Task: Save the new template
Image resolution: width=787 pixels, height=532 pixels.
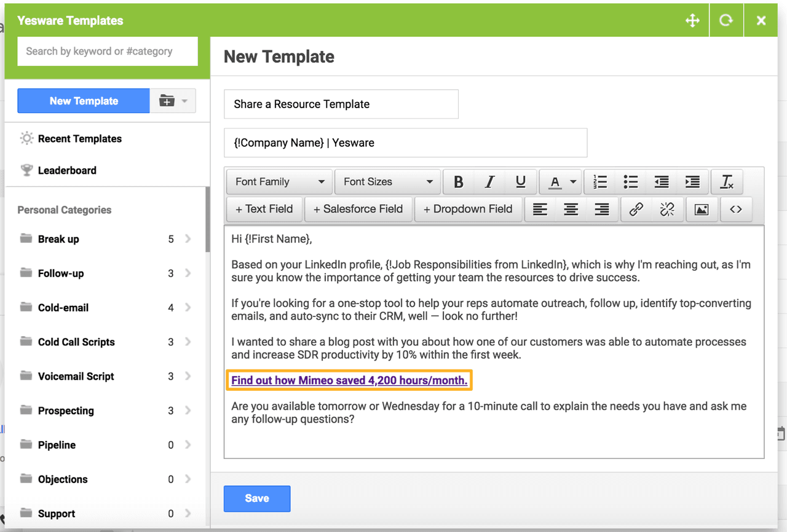Action: (x=257, y=499)
